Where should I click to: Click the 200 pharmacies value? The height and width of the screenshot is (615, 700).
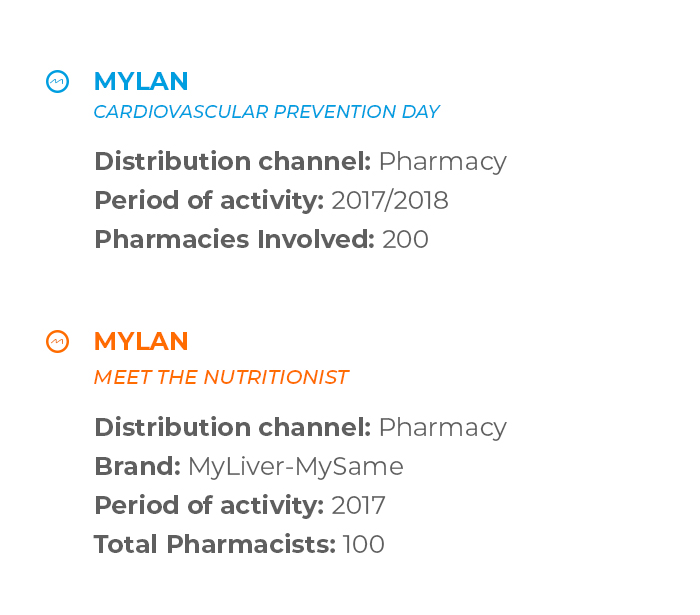point(405,239)
